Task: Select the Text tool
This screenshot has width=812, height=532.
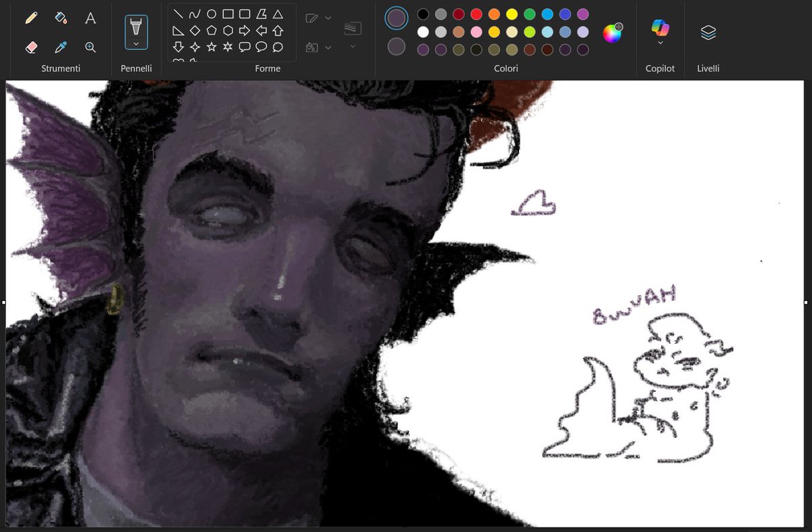Action: 90,18
